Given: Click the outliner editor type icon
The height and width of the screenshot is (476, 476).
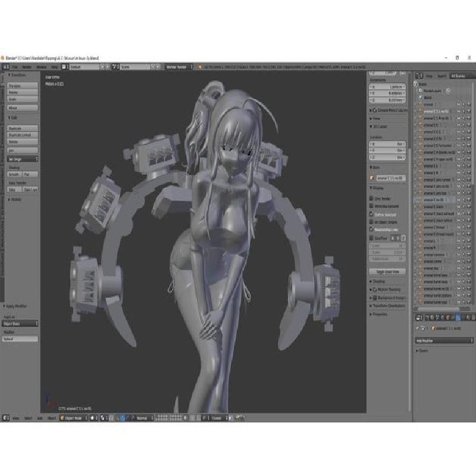Looking at the screenshot, I should pos(418,76).
